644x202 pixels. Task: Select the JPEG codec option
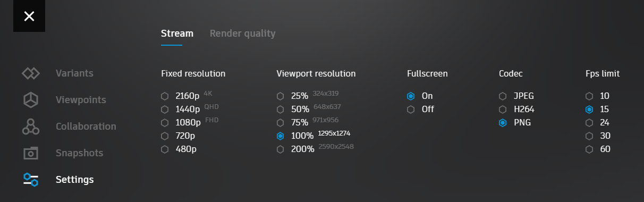[516, 96]
